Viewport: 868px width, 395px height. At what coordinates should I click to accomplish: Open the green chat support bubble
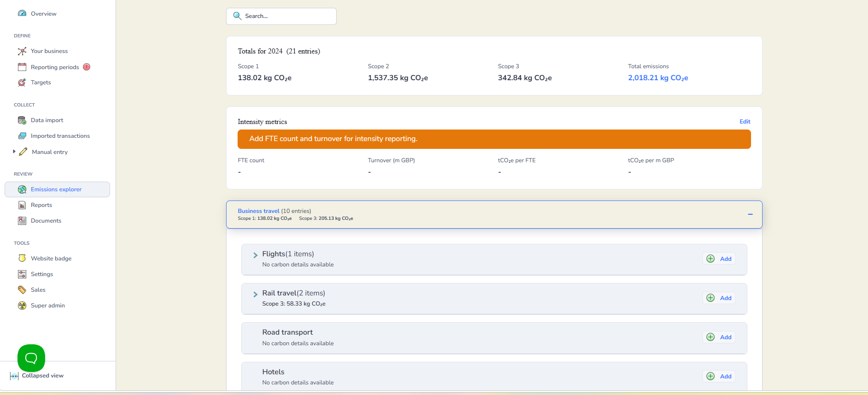click(31, 358)
